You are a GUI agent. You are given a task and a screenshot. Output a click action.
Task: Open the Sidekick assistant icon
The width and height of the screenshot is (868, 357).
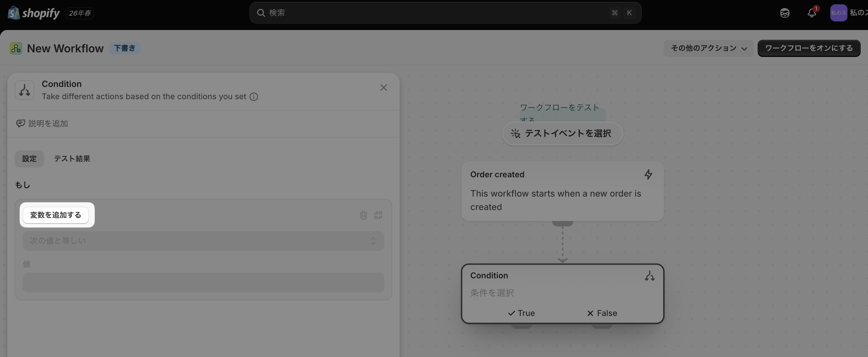tap(785, 13)
